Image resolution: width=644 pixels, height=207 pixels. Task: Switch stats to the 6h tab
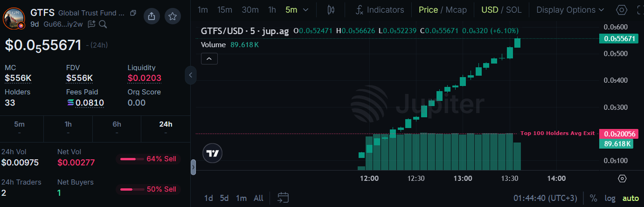[x=117, y=128]
